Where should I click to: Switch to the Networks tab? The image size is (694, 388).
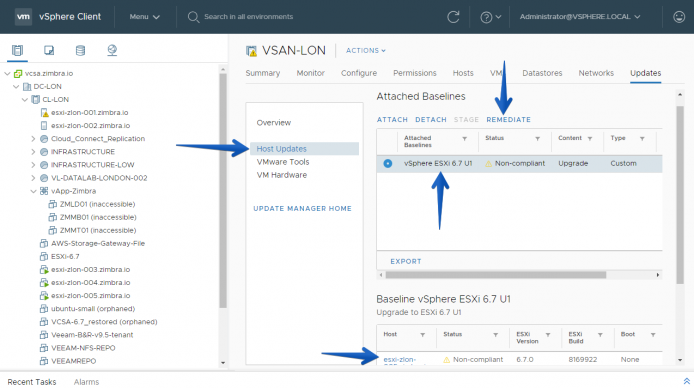pos(596,73)
